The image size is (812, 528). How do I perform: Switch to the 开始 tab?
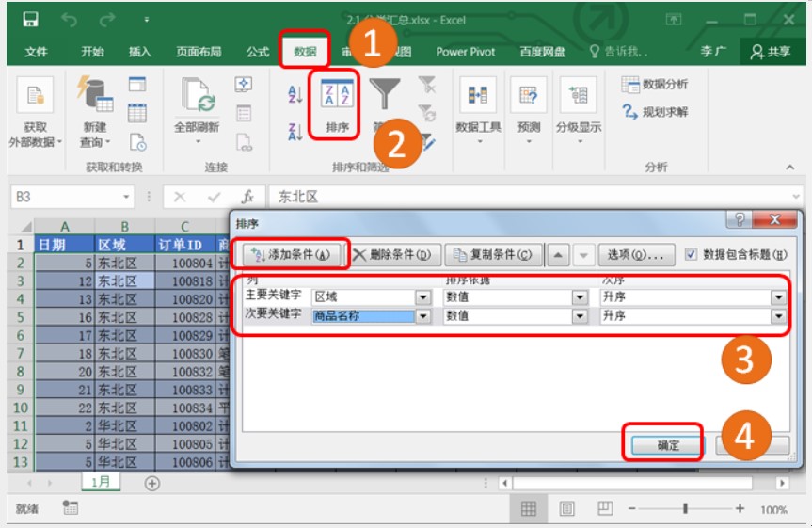92,52
